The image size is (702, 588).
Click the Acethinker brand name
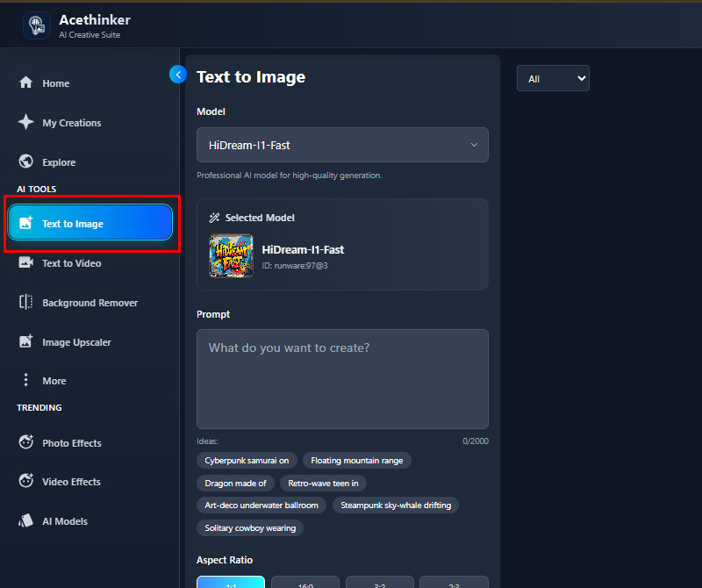[95, 19]
